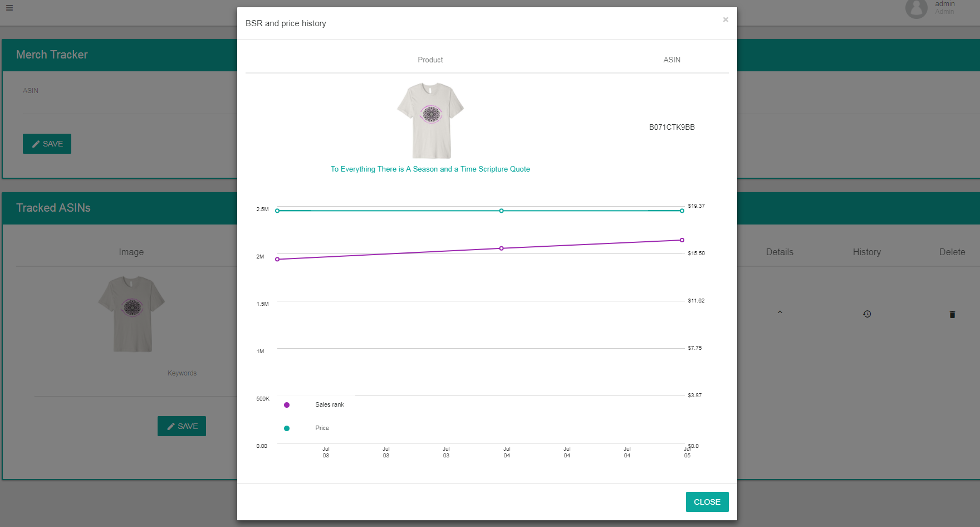Viewport: 980px width, 527px height.
Task: Open history for the tracked ASIN
Action: coord(866,314)
